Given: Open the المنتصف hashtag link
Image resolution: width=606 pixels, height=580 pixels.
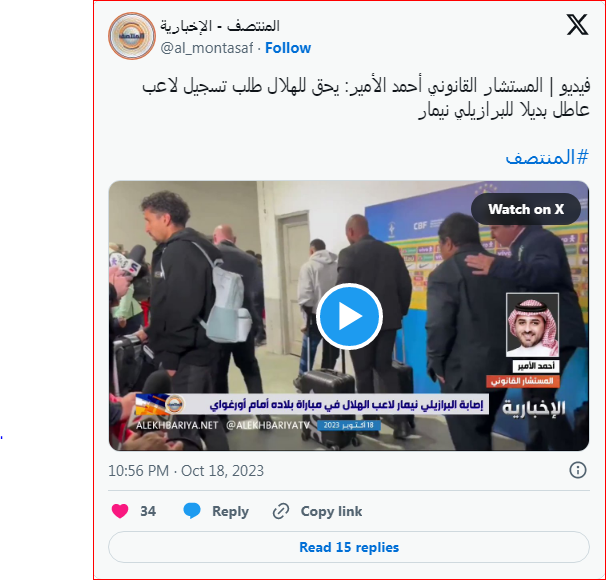Looking at the screenshot, I should click(x=547, y=157).
